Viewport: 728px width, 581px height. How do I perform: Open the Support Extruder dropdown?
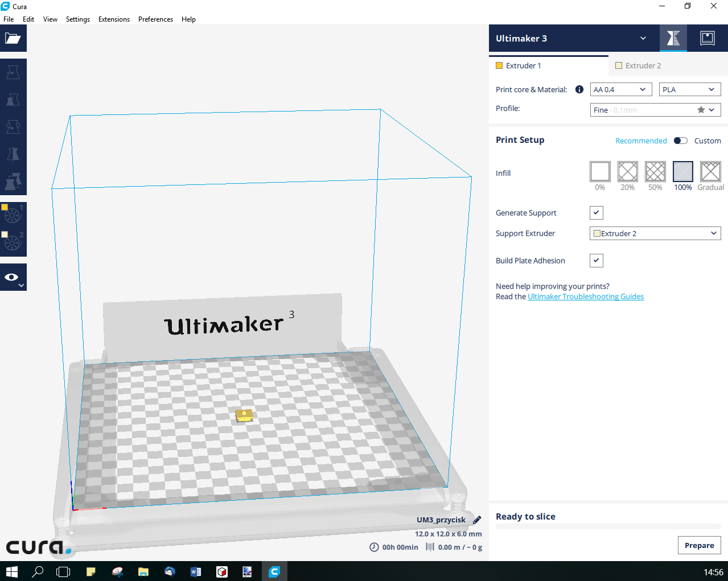656,233
